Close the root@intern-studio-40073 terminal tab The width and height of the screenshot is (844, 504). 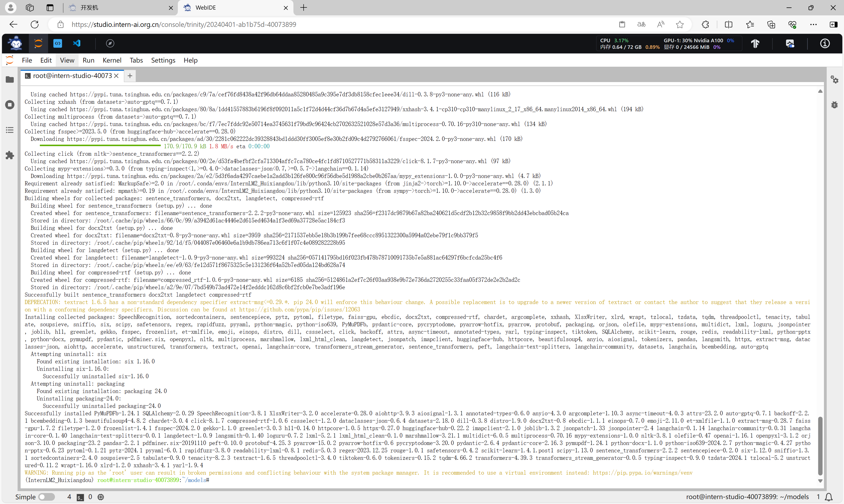point(116,76)
